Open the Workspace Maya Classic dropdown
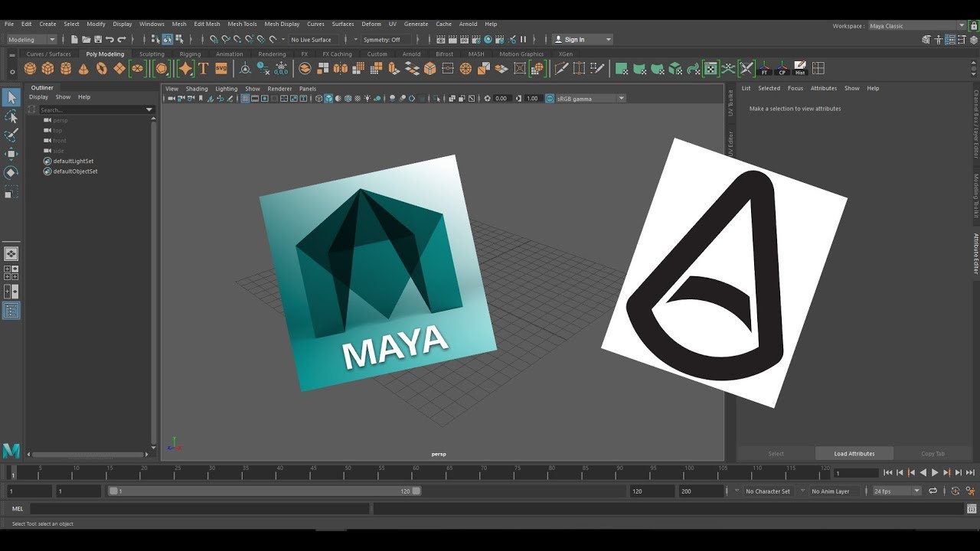 pyautogui.click(x=917, y=26)
